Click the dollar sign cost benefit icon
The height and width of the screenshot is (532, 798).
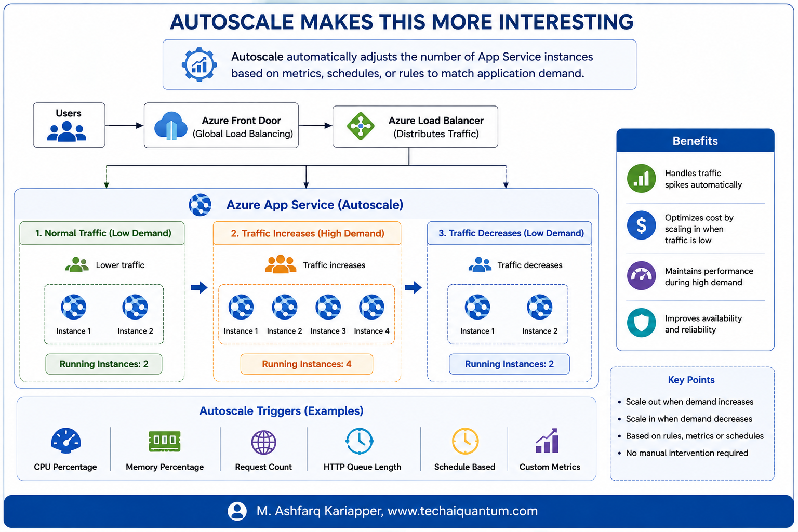coord(642,225)
